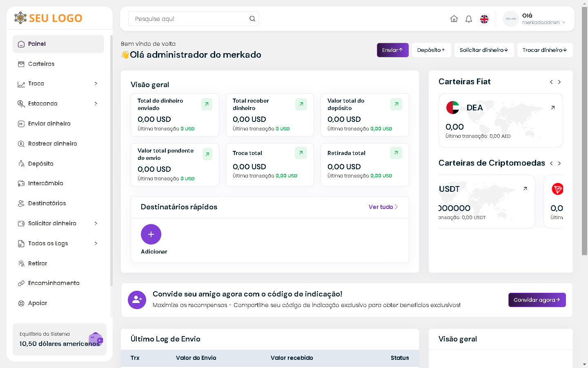Follow the Ver tudo link
This screenshot has height=368, width=588.
click(x=383, y=207)
